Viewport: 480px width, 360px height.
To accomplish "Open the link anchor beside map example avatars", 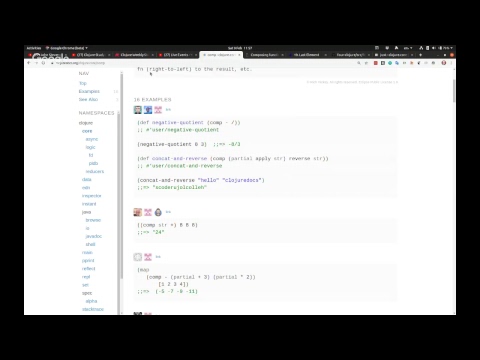I will [x=158, y=257].
